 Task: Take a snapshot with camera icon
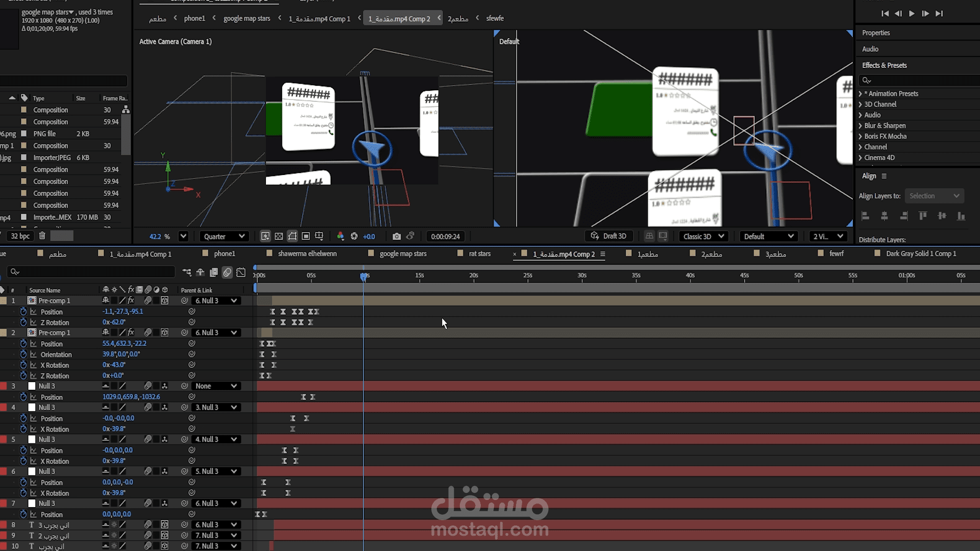click(397, 236)
